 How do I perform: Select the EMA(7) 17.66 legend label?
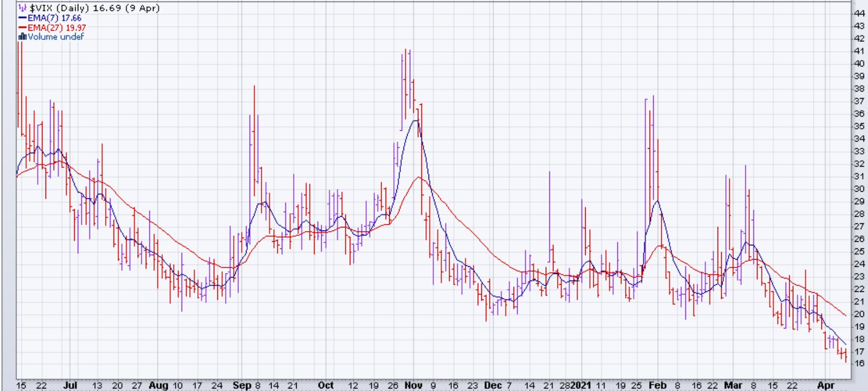[54, 18]
